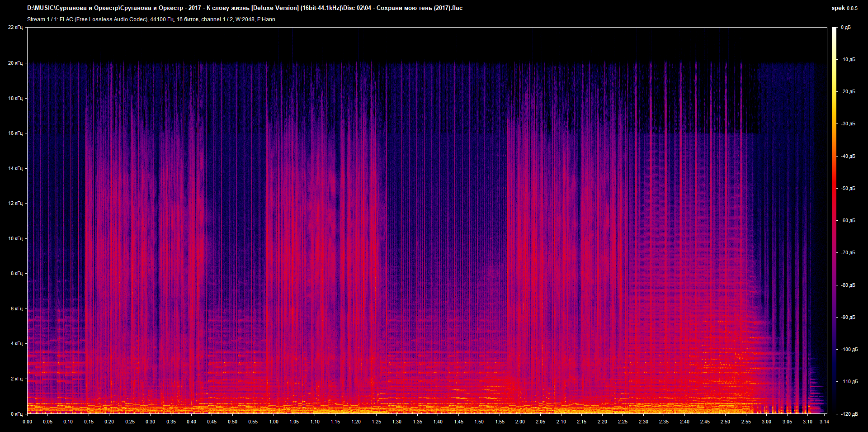This screenshot has height=432, width=868.
Task: Click the 0 дБ scale label
Action: (845, 28)
